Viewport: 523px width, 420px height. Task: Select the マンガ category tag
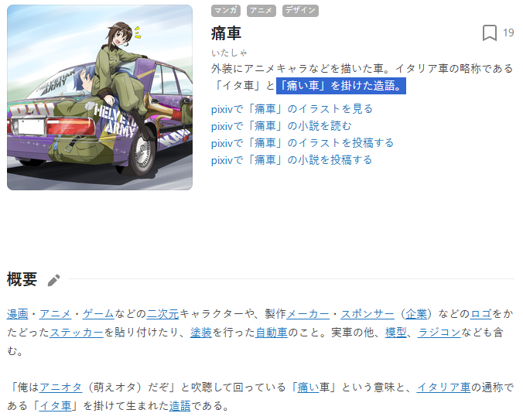tap(226, 11)
